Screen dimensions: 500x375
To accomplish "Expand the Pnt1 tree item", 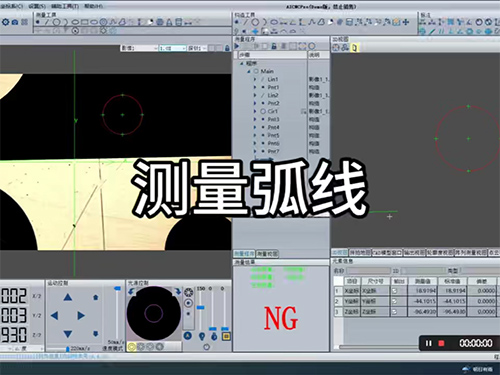I will [x=255, y=87].
